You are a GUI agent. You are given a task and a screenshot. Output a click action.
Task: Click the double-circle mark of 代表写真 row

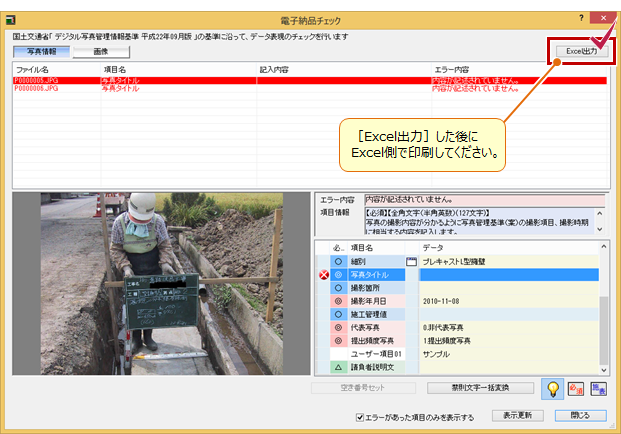(338, 327)
